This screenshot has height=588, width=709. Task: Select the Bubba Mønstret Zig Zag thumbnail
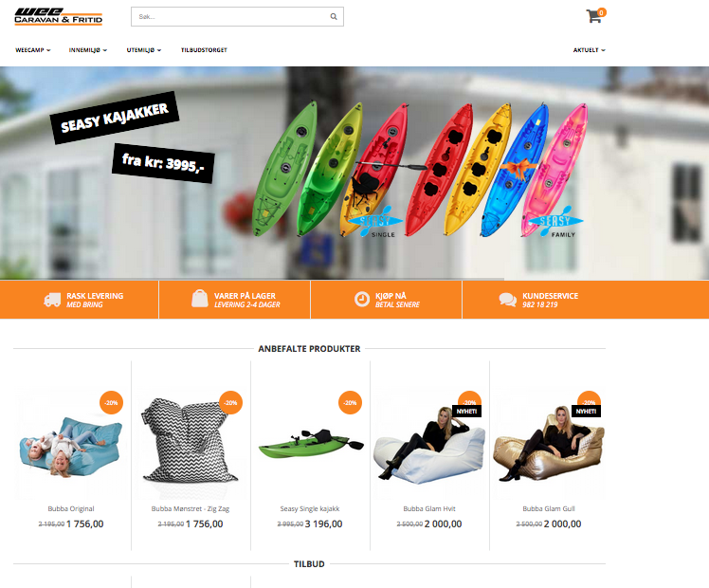click(x=191, y=442)
